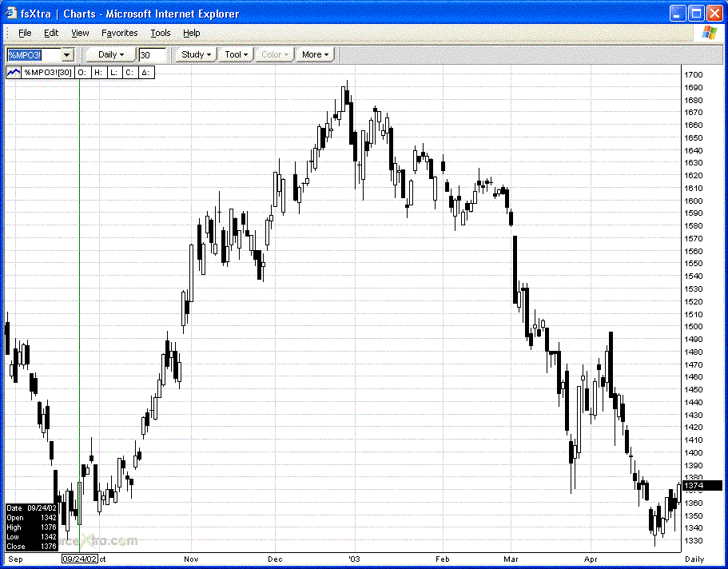Click the 1700 price axis label
The width and height of the screenshot is (728, 569).
pos(694,75)
